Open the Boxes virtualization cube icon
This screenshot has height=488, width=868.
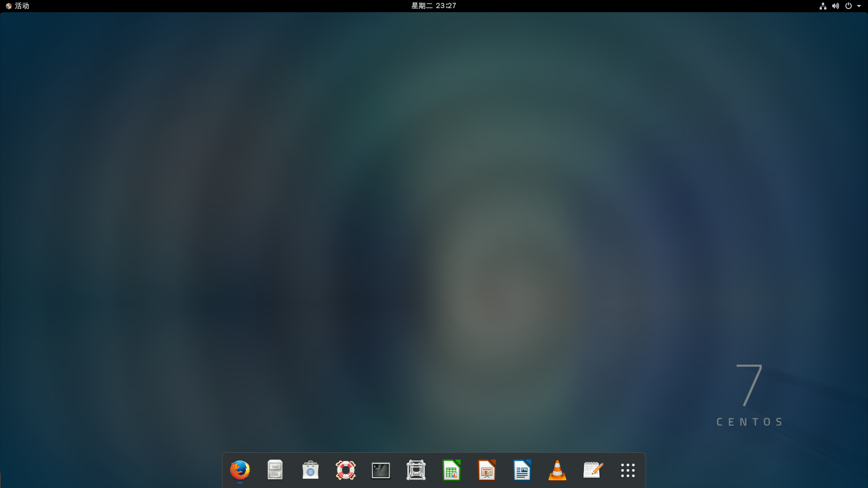[416, 470]
